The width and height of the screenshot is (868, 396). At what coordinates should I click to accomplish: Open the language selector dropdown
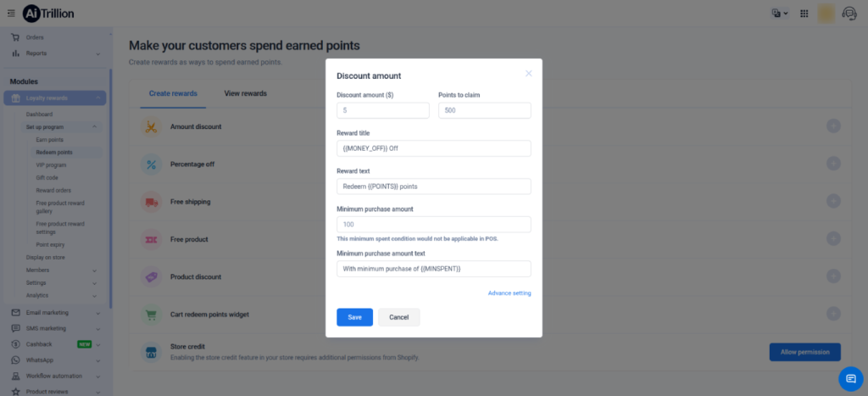pos(779,13)
